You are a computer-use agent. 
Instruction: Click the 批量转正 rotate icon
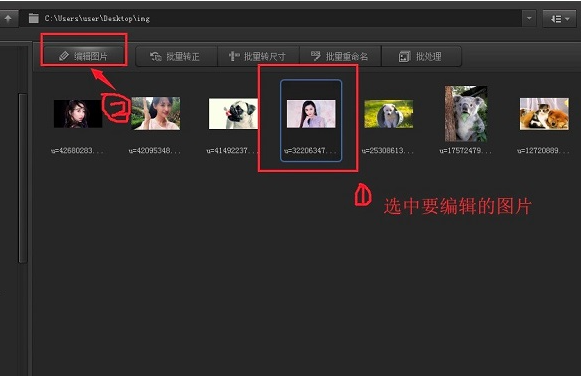[156, 56]
